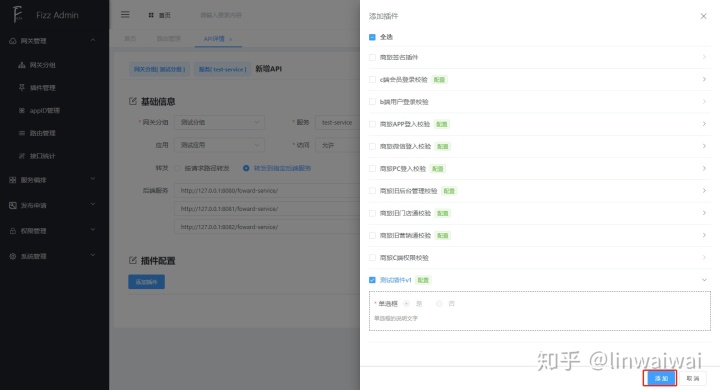
Task: Click the 权限管理 lock icon
Action: 13,231
